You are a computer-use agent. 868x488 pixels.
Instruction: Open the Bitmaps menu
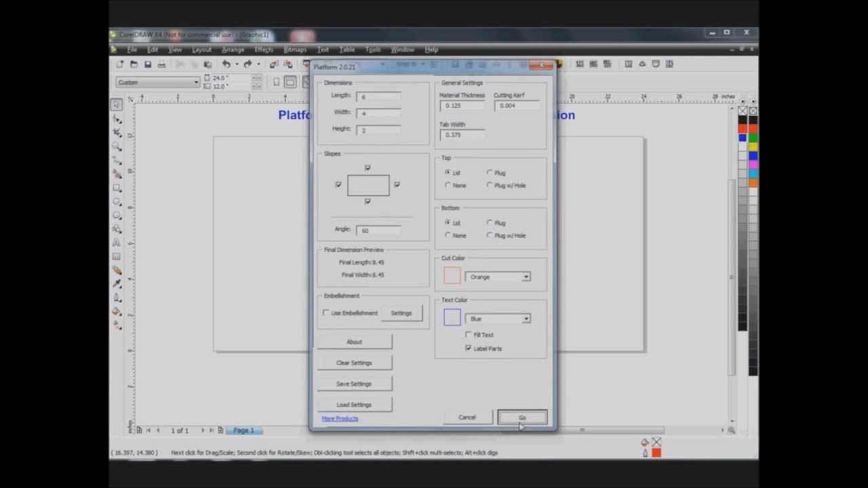point(295,49)
